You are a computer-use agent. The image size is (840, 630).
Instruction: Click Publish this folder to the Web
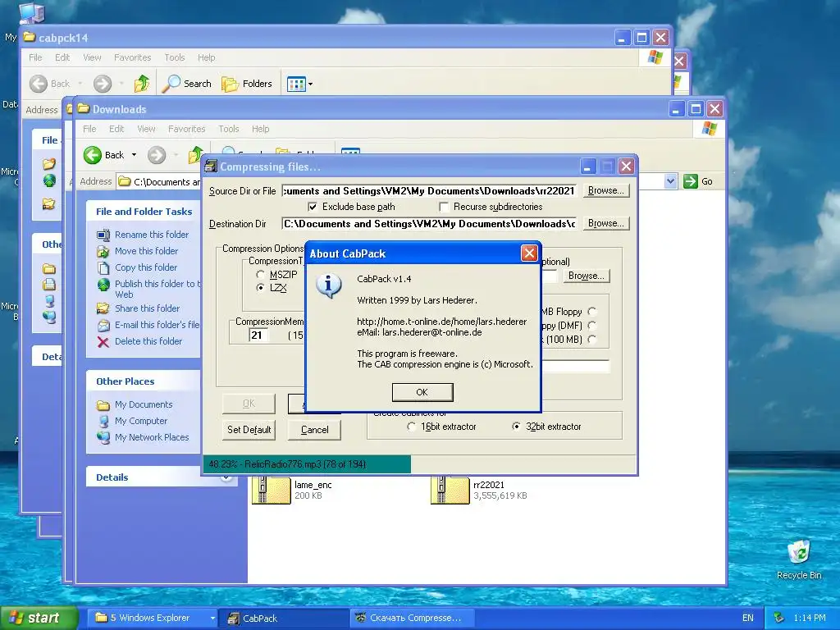tap(157, 289)
